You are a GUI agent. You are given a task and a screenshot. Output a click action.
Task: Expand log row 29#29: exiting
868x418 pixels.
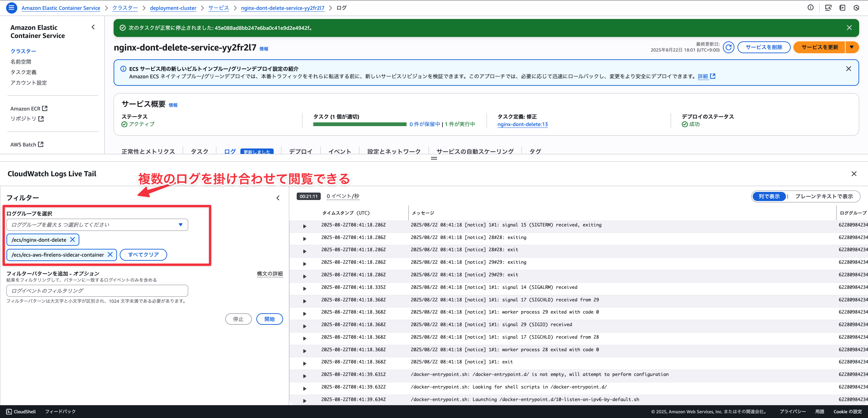pos(304,264)
